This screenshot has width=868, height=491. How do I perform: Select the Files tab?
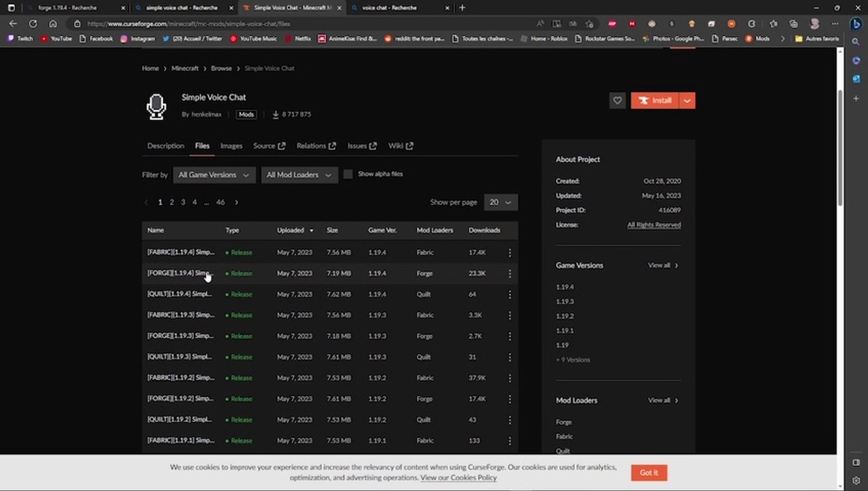point(202,146)
